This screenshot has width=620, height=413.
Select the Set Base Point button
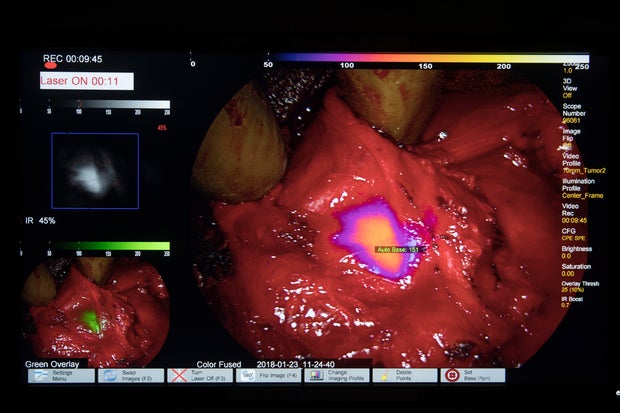pos(473,375)
